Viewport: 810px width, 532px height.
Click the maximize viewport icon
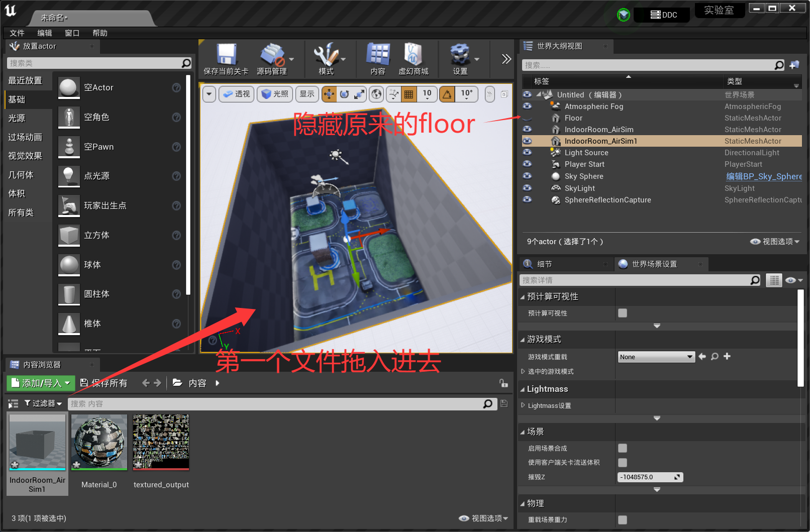[x=504, y=94]
